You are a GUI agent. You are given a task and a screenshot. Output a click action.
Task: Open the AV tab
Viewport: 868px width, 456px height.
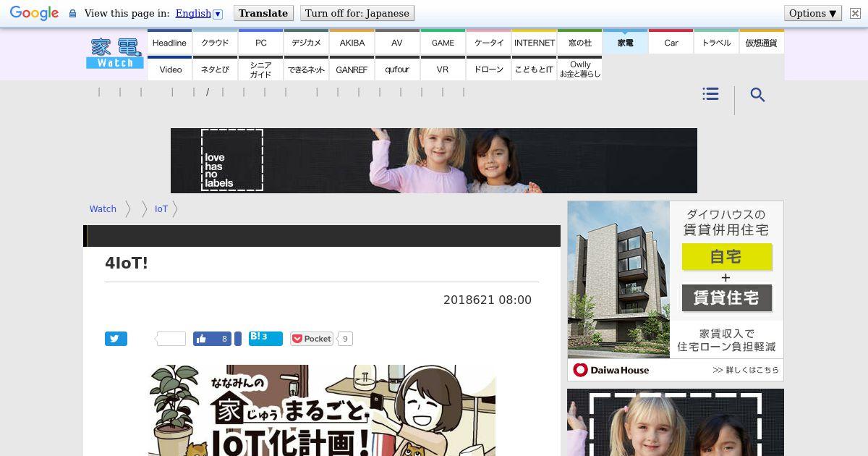click(x=397, y=42)
